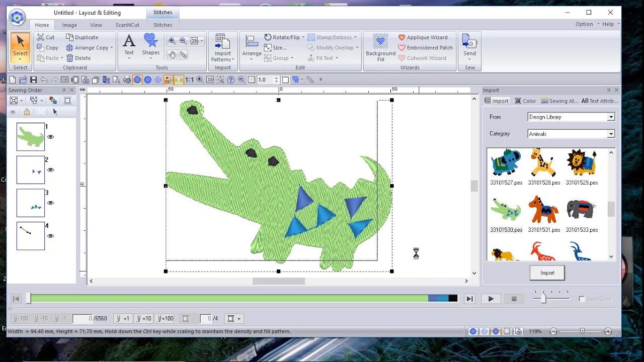Toggle realistic view in status bar
Viewport: 644px width, 362px height.
[x=496, y=331]
